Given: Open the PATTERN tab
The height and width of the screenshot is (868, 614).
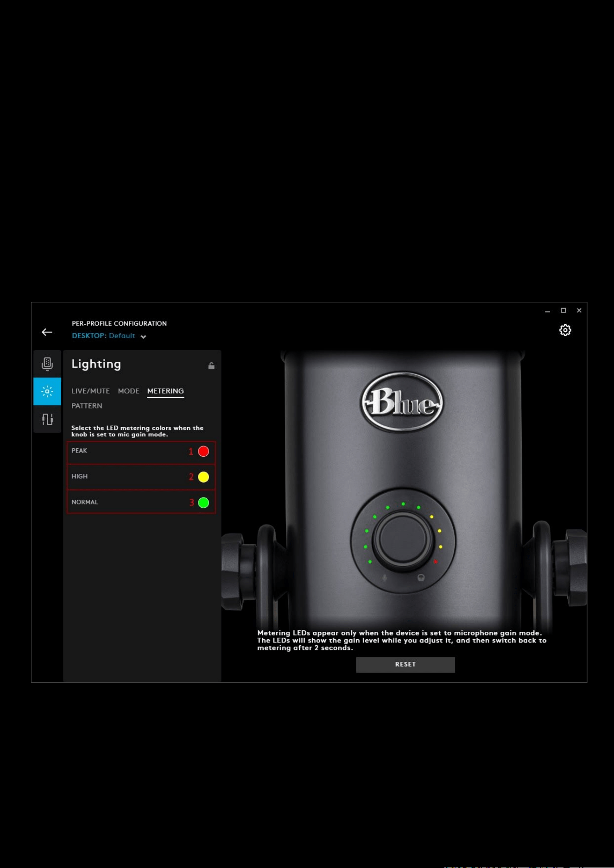Looking at the screenshot, I should 87,406.
